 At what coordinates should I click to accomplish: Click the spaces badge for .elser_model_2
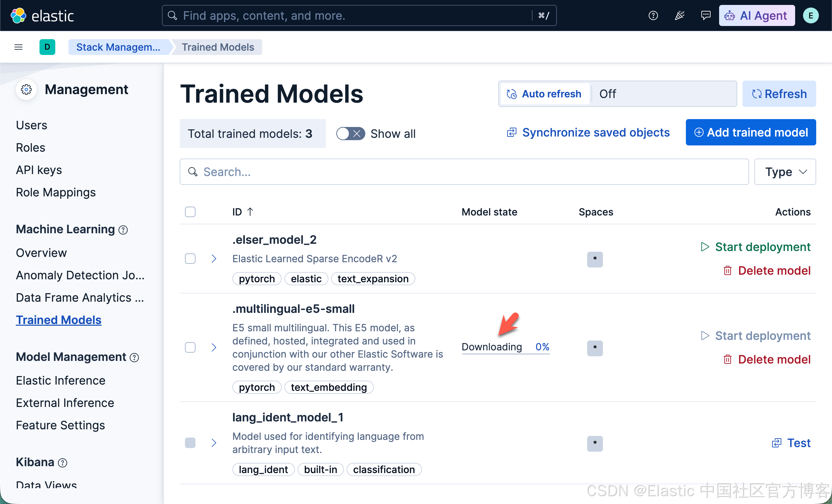(595, 259)
